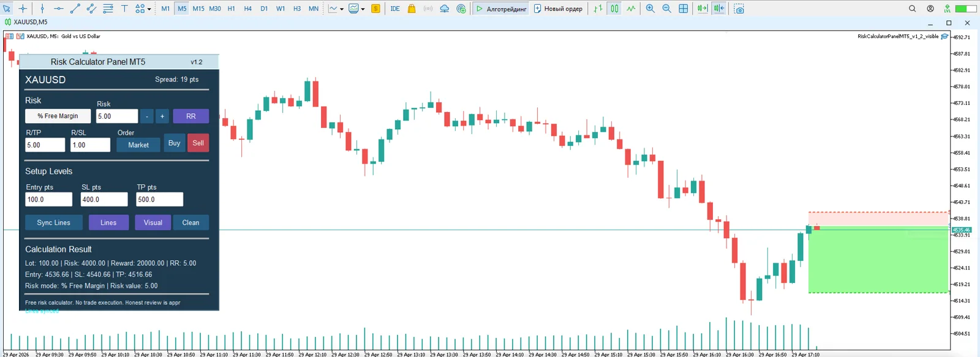Click the LVL level indicator icon
980x357 pixels.
(947, 9)
